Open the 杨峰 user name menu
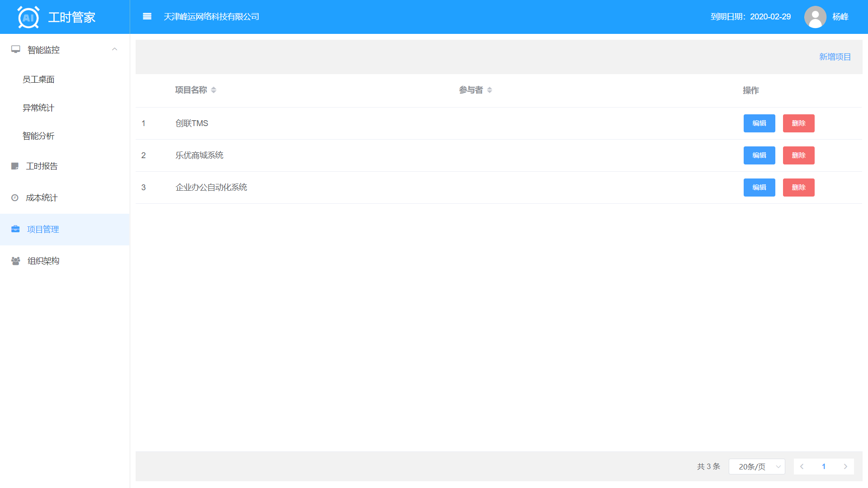 click(840, 17)
